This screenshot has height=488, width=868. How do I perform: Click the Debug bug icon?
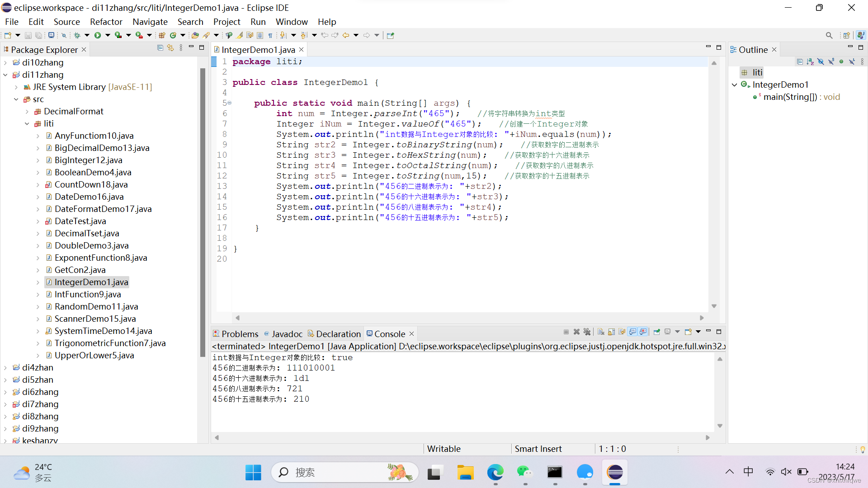[x=77, y=35]
